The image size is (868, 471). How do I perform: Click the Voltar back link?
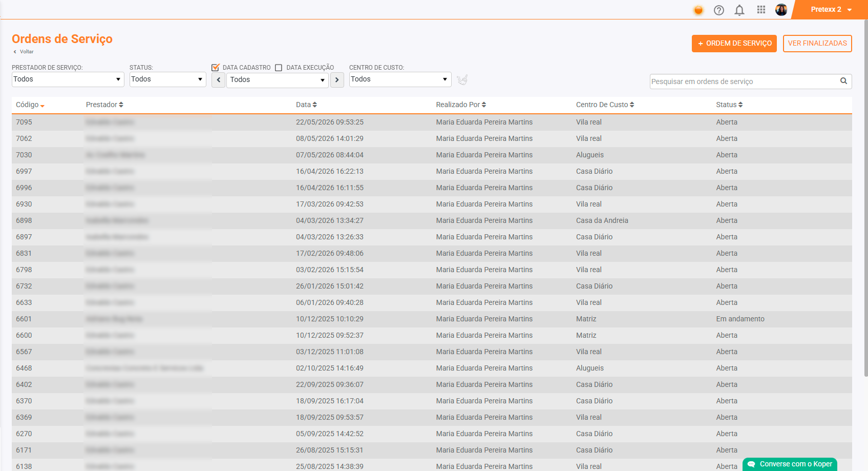[23, 52]
